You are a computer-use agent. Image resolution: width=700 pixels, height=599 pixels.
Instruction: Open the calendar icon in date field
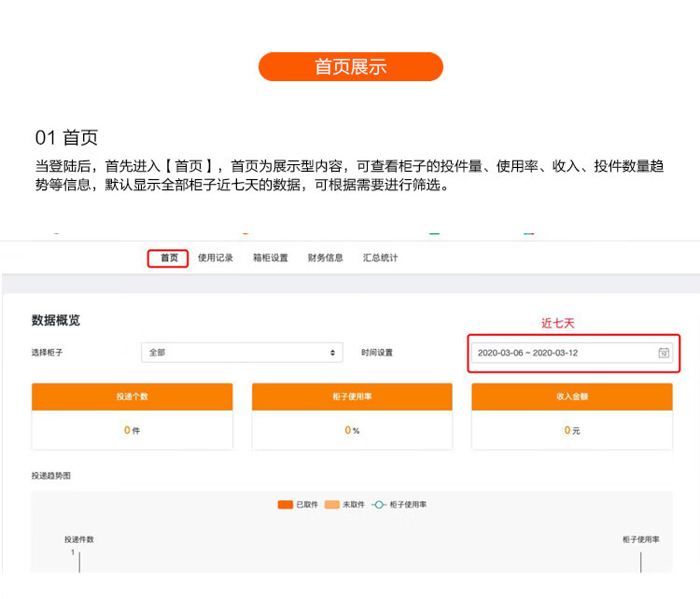(664, 353)
